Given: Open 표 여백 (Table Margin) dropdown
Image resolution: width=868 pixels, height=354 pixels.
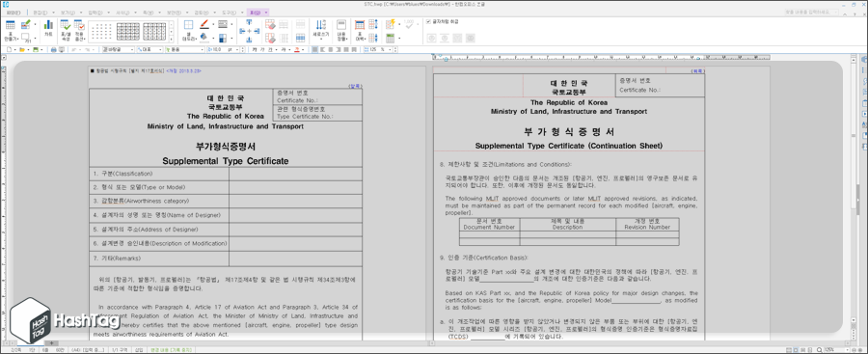Looking at the screenshot, I should point(360,31).
